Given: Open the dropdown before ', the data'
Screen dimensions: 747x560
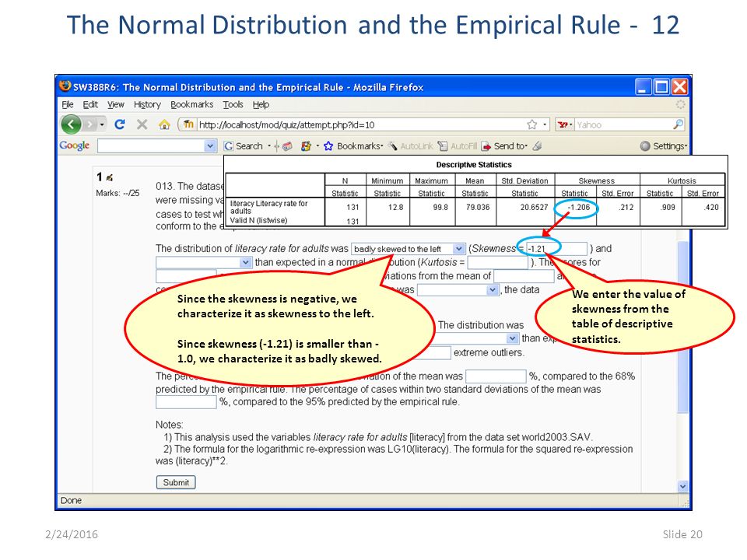Looking at the screenshot, I should pyautogui.click(x=458, y=289).
